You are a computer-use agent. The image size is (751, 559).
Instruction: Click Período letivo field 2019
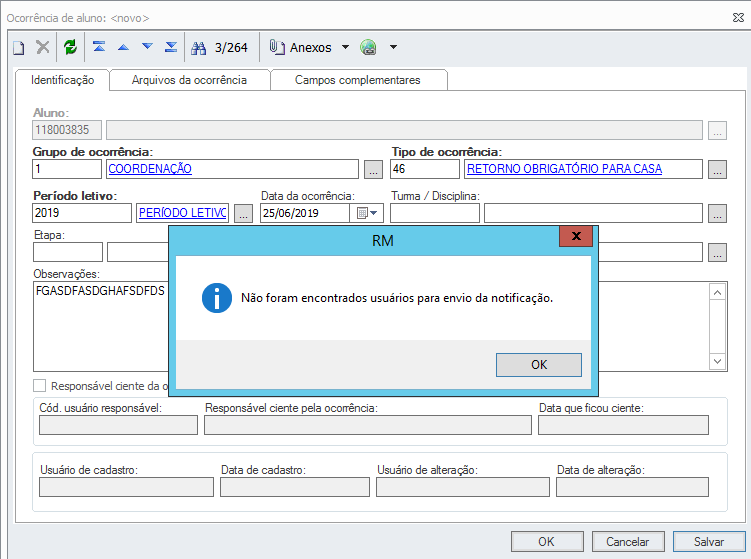pos(82,213)
